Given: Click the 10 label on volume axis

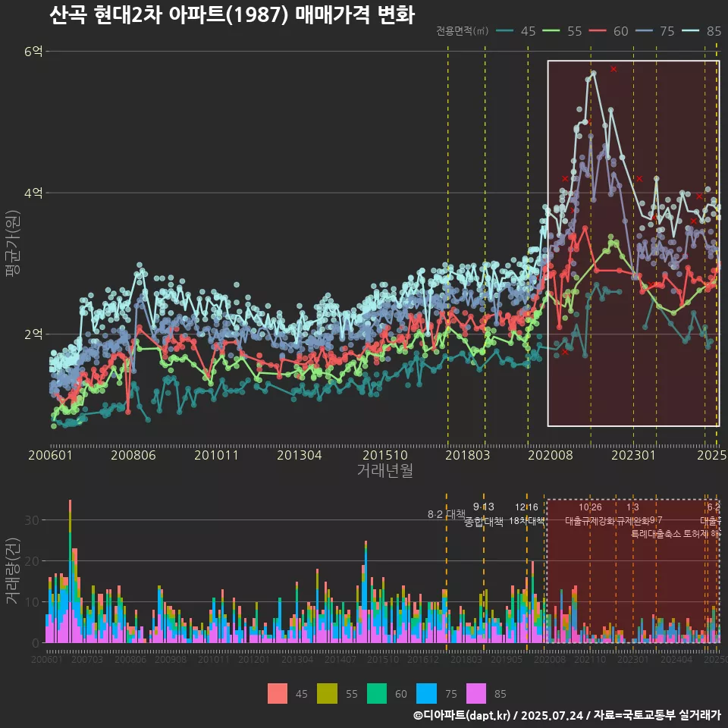Looking at the screenshot, I should pos(32,602).
